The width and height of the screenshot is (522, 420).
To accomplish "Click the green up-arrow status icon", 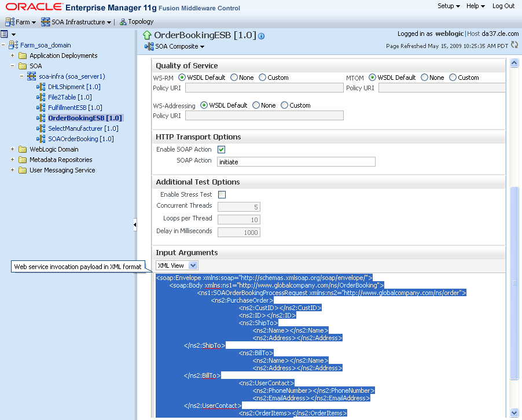I will coord(147,35).
